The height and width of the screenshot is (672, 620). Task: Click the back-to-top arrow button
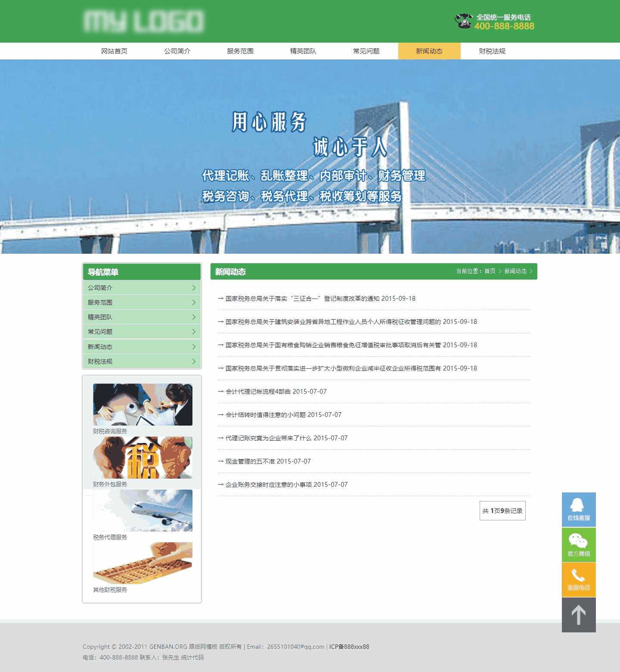coord(578,615)
